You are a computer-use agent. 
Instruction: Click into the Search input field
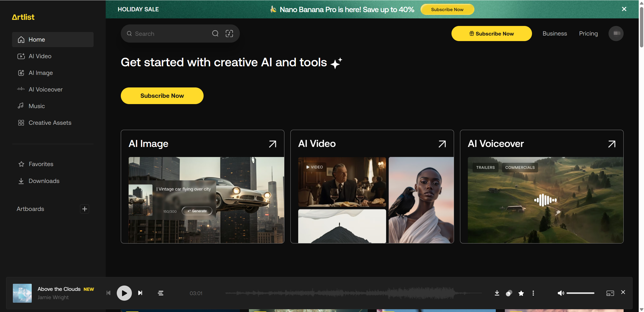(171, 34)
